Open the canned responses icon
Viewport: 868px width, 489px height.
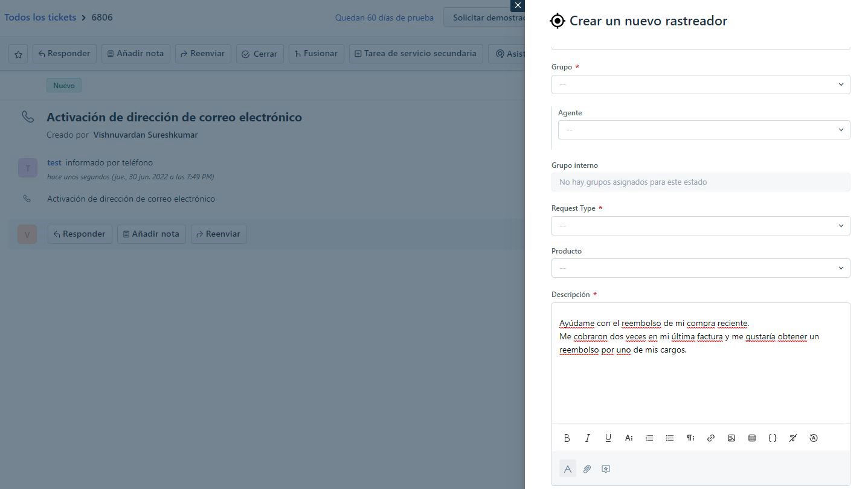pos(605,468)
